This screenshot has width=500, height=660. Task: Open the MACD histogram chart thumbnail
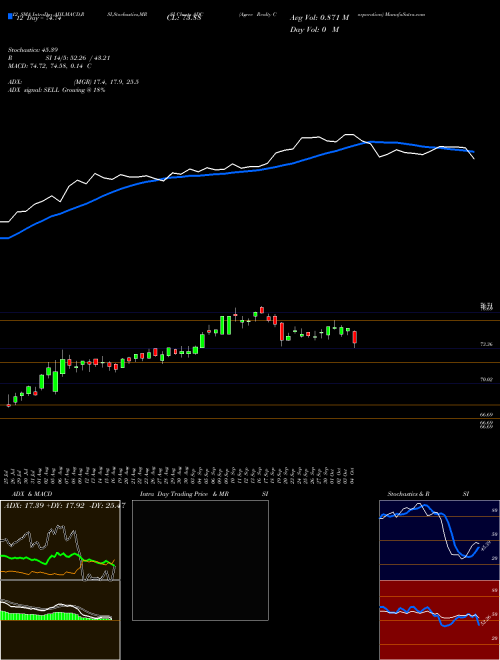tap(60, 620)
